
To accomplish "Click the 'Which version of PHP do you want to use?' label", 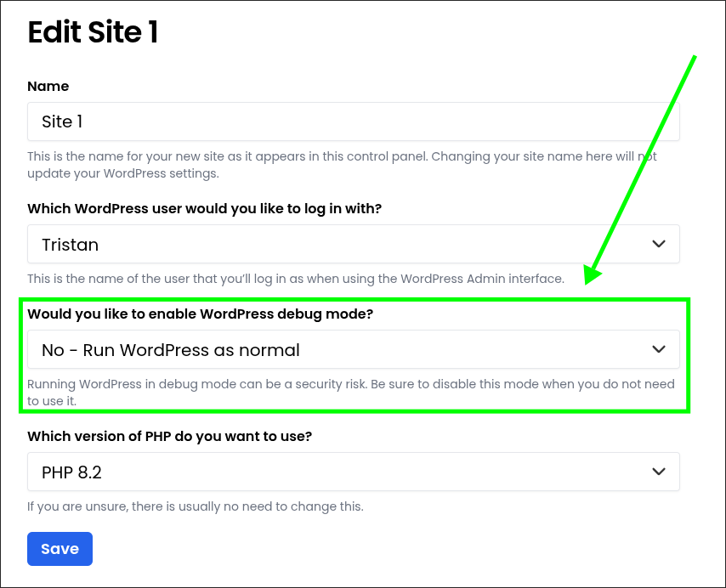I will [169, 436].
